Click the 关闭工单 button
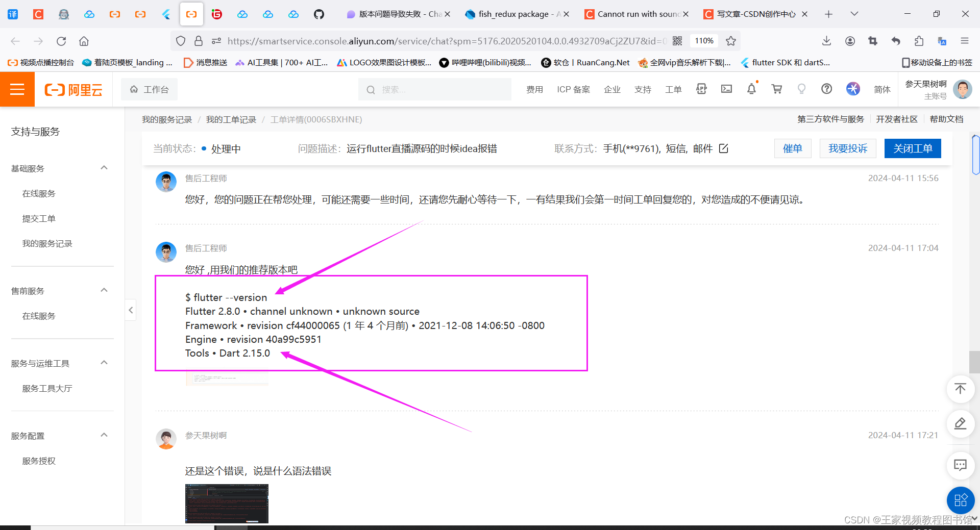The width and height of the screenshot is (980, 530). (x=913, y=148)
